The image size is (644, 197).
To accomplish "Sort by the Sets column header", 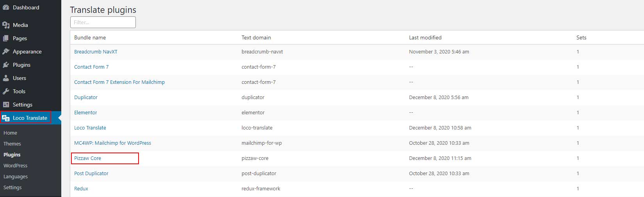I will coord(581,38).
